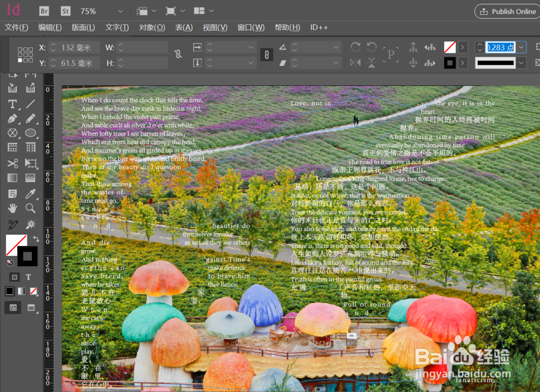Open the 版面(L) menu
Image resolution: width=540 pixels, height=392 pixels.
tap(83, 28)
